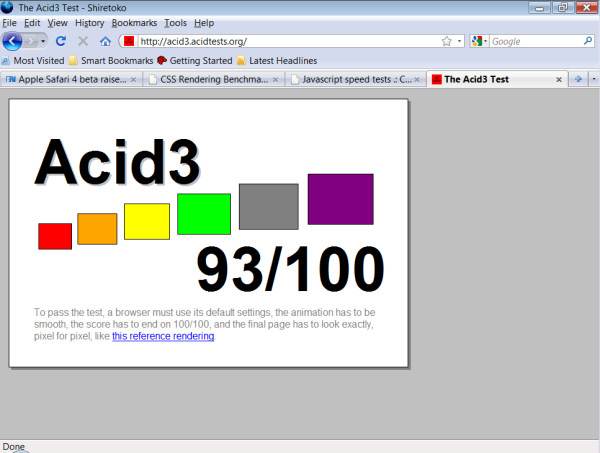Click the Shiretoko globe icon in title bar

[7, 7]
